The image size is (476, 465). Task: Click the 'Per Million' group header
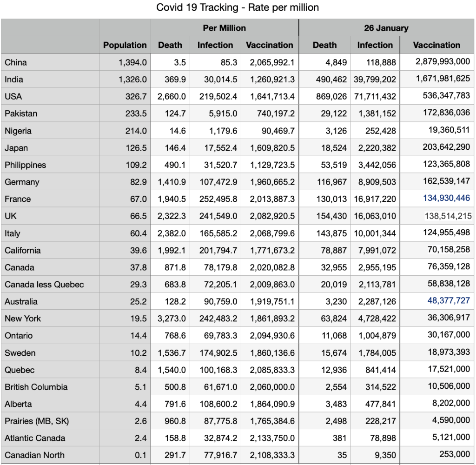tap(224, 28)
